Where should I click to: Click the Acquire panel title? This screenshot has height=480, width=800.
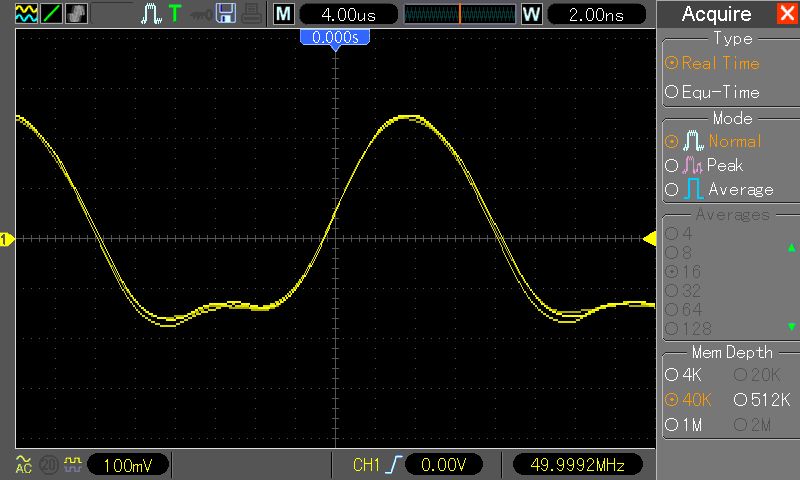tap(716, 14)
